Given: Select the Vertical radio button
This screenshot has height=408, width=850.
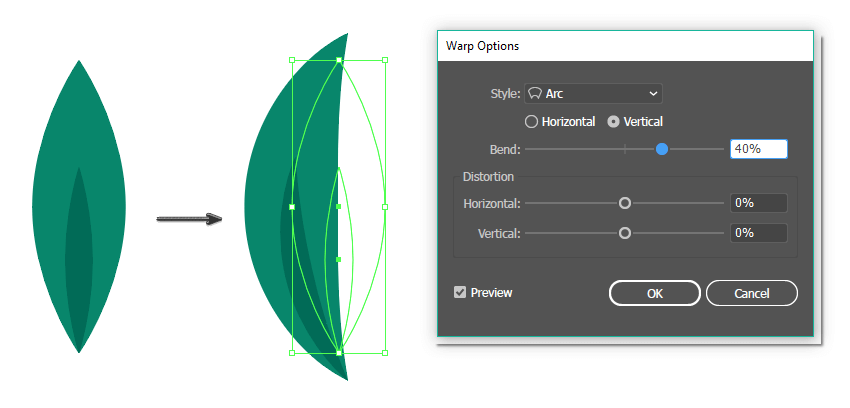Looking at the screenshot, I should (x=614, y=122).
